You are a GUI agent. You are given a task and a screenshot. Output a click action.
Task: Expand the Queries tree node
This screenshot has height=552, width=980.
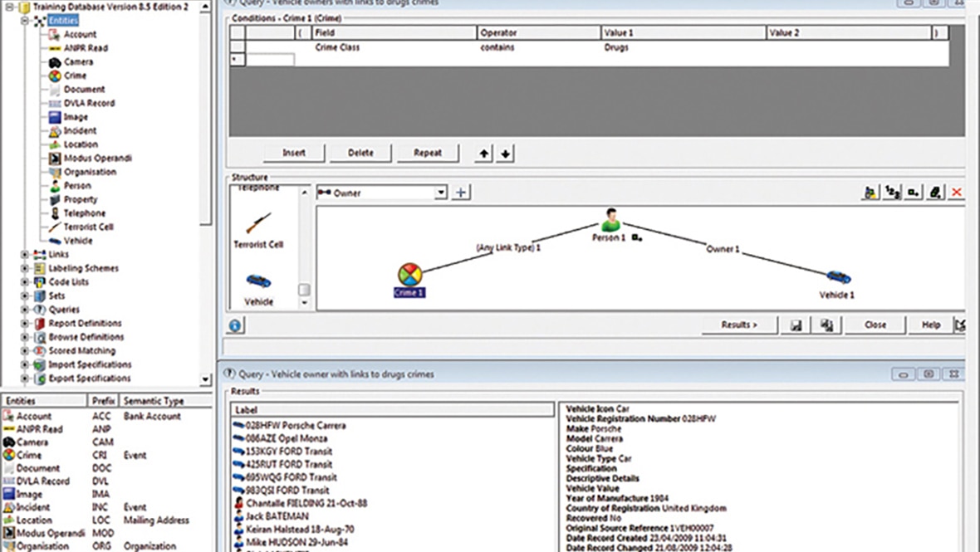coord(25,310)
